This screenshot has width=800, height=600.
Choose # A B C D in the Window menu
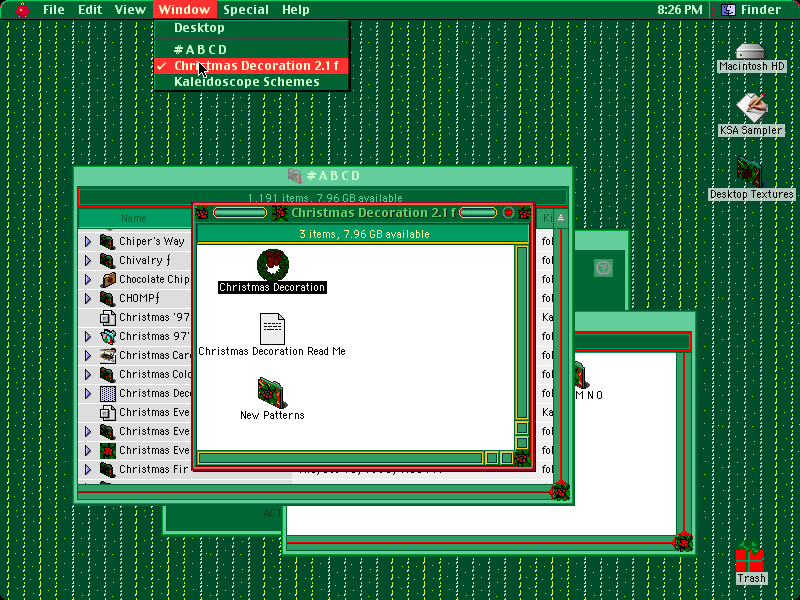pos(252,49)
